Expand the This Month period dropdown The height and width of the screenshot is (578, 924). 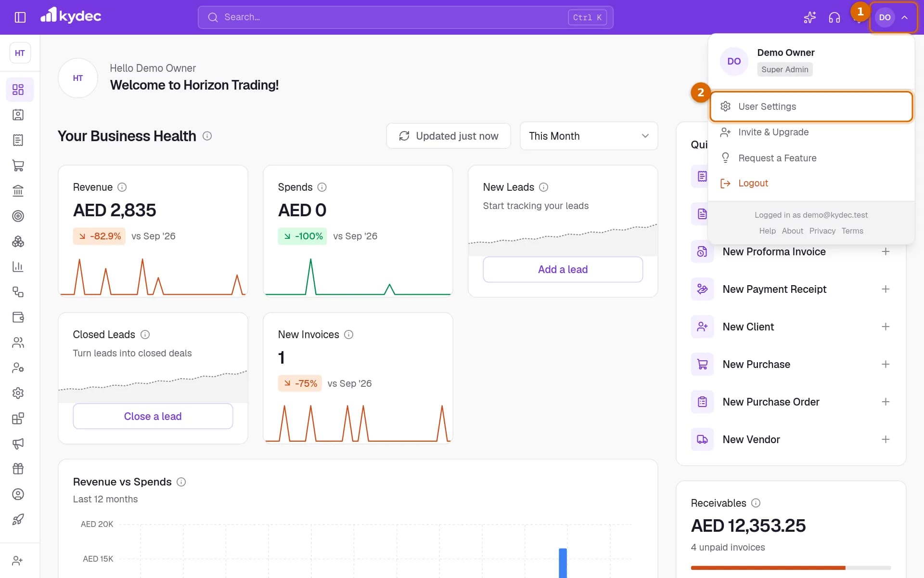tap(589, 136)
